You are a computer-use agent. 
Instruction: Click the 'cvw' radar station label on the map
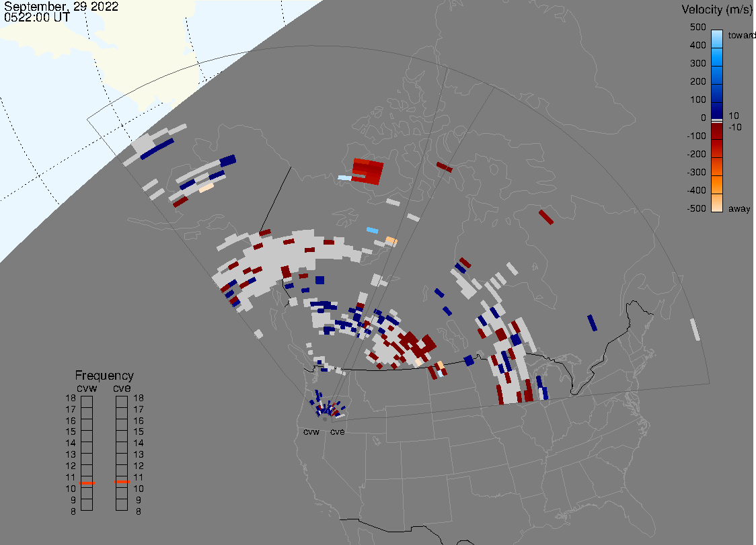tap(311, 431)
